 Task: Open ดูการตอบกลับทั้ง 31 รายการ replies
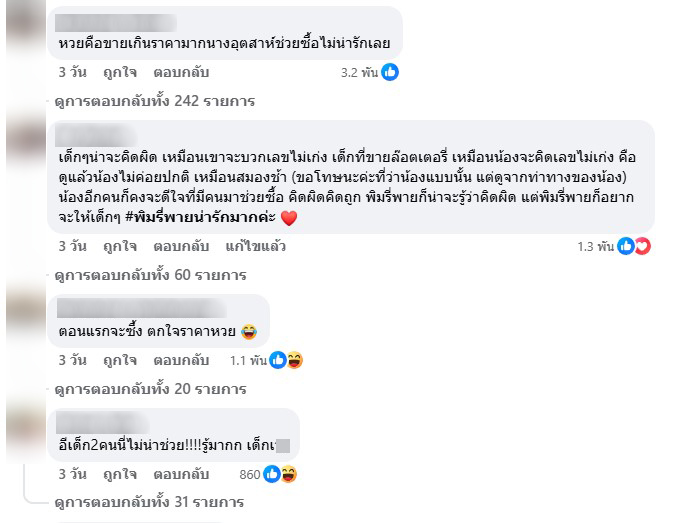tap(150, 502)
